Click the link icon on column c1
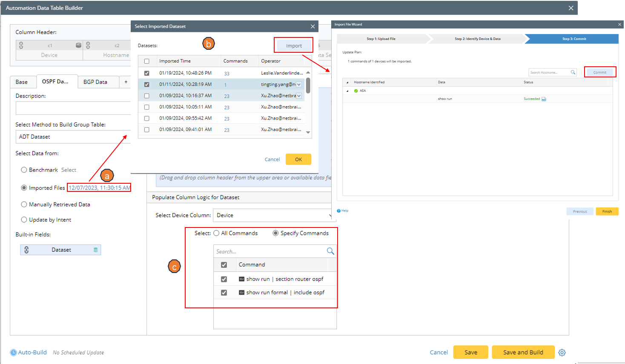The width and height of the screenshot is (625, 364). point(21,45)
